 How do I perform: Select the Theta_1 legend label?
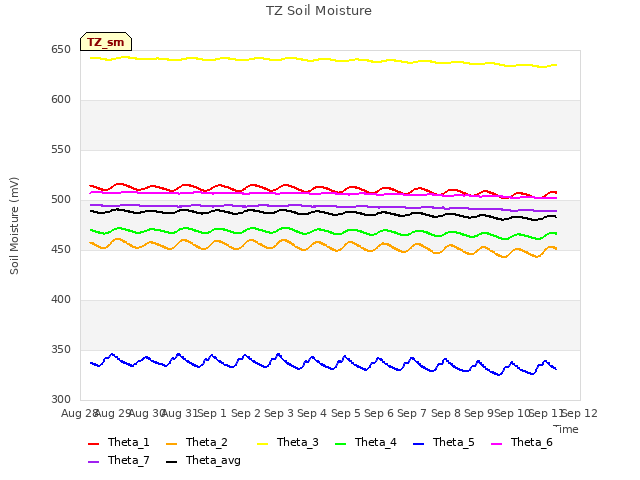tap(129, 442)
